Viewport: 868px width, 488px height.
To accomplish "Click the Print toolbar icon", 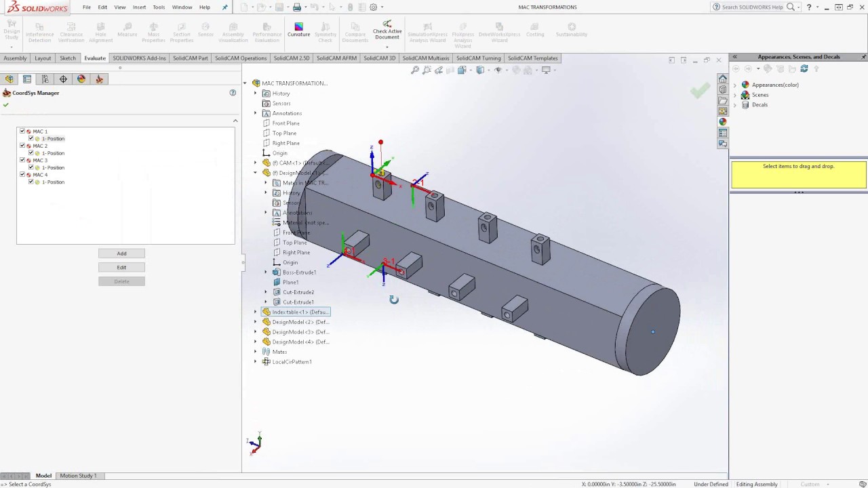I will pyautogui.click(x=296, y=7).
